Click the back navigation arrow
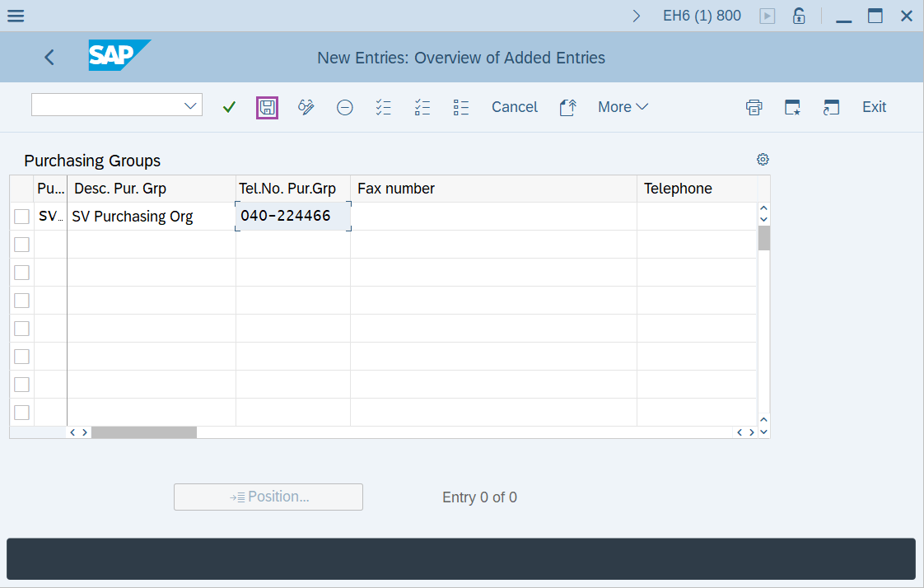 [49, 57]
